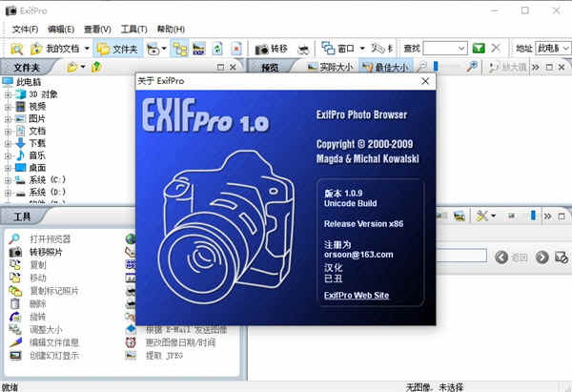Image resolution: width=572 pixels, height=392 pixels.
Task: Click the 转移 camera transfer button
Action: click(x=271, y=49)
